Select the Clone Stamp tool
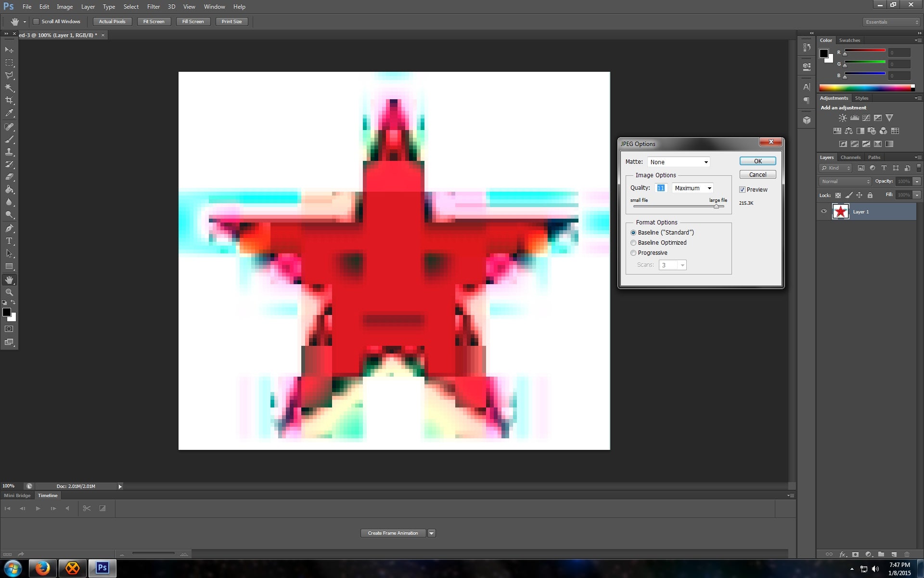Viewport: 924px width, 578px height. (x=9, y=152)
